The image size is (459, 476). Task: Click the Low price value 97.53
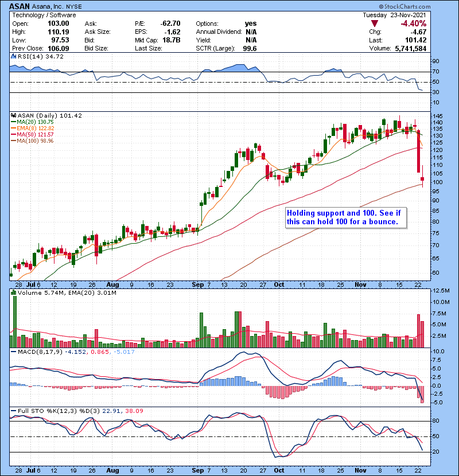60,40
